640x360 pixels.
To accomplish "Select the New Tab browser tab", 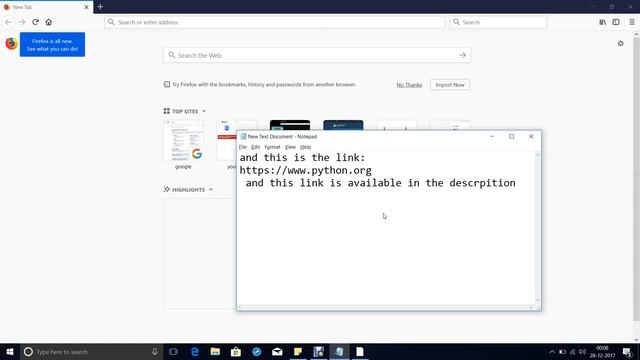I will [x=47, y=7].
